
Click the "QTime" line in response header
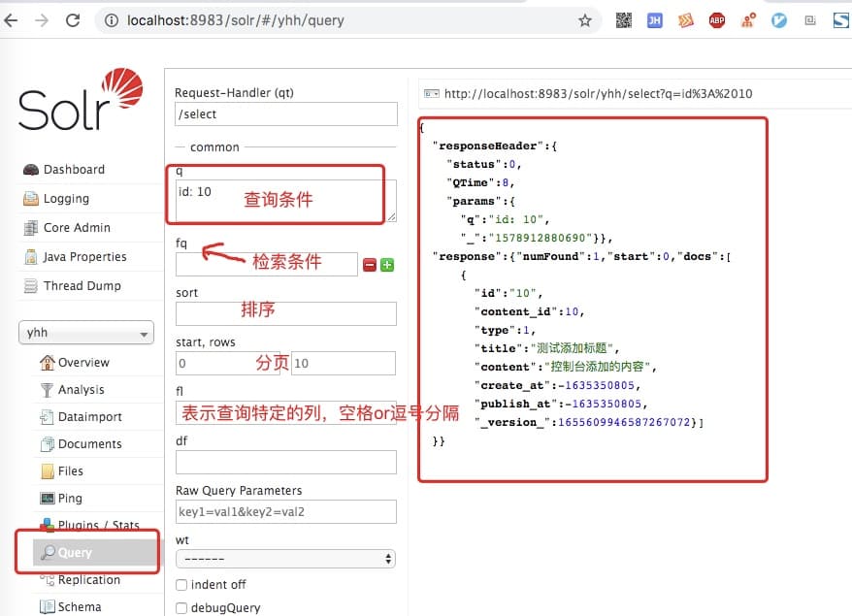(481, 182)
